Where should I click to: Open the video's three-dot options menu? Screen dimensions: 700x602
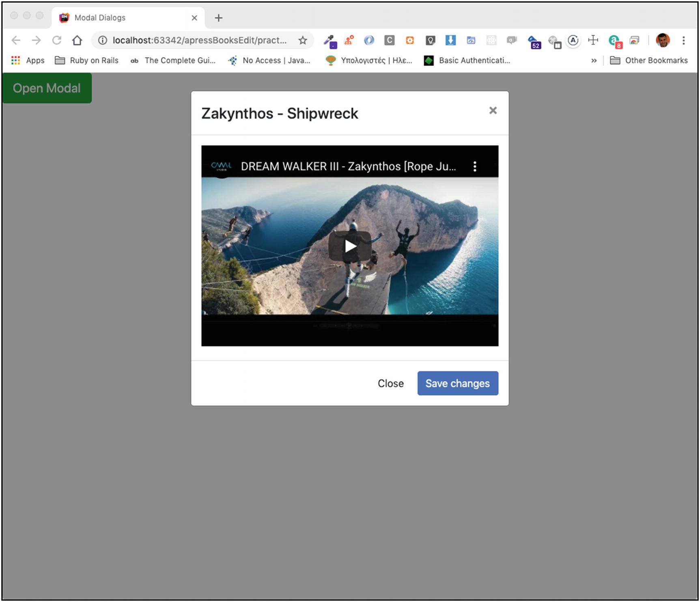474,166
